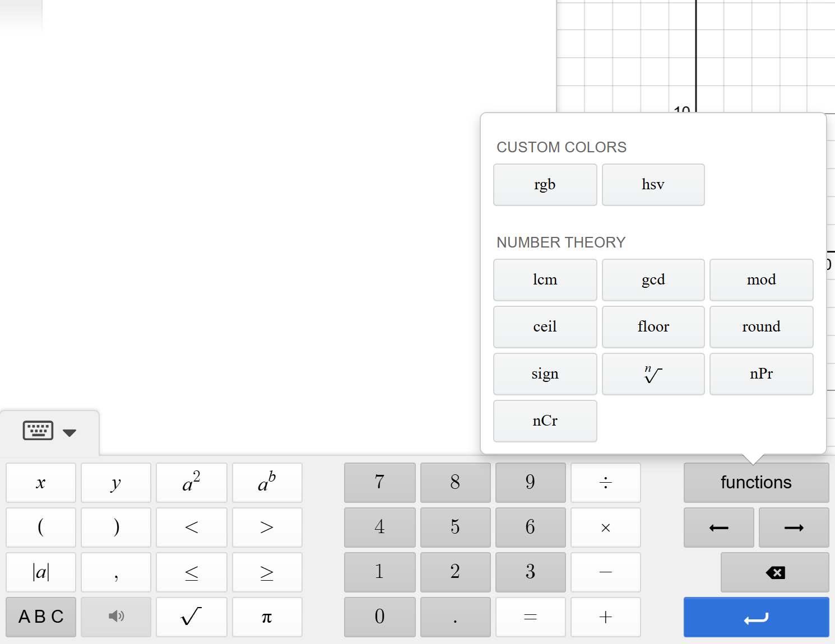Insert the nCr combination function
This screenshot has width=835, height=644.
[x=544, y=421]
